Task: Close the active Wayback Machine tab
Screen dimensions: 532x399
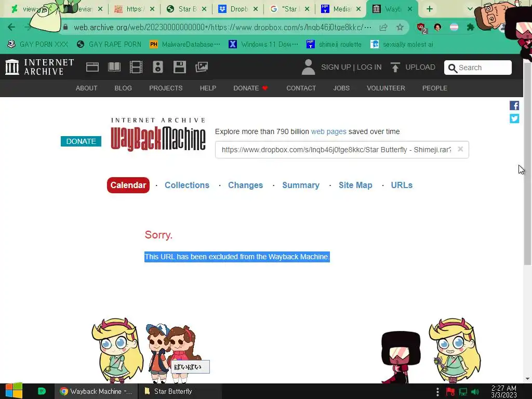Action: (410, 9)
